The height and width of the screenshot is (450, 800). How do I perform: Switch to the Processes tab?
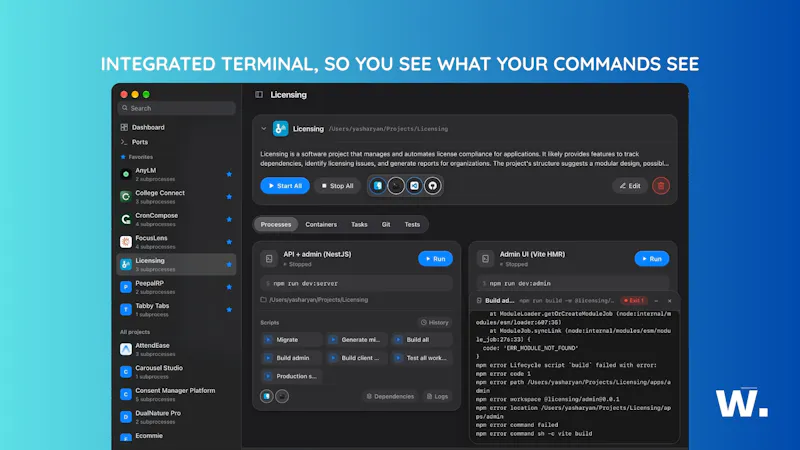coord(276,224)
